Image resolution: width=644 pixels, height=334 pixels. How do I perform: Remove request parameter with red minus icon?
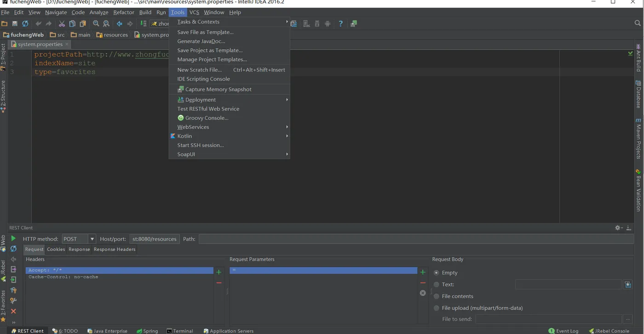[x=423, y=283]
